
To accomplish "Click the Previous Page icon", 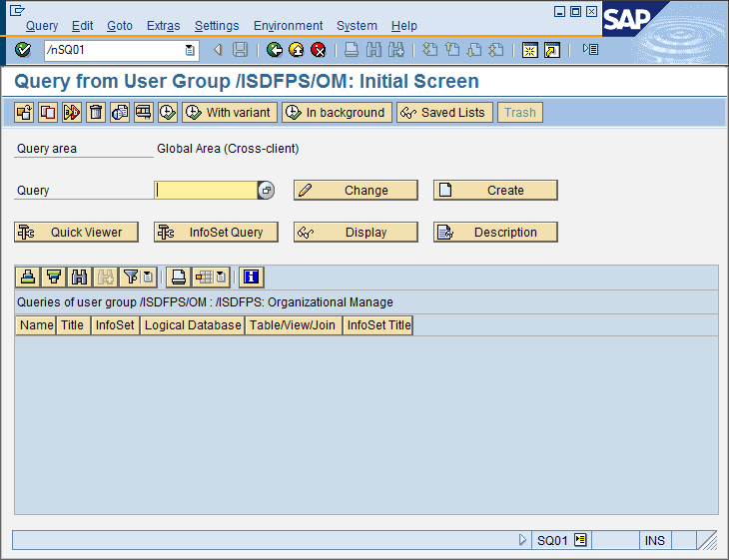I will tap(452, 50).
